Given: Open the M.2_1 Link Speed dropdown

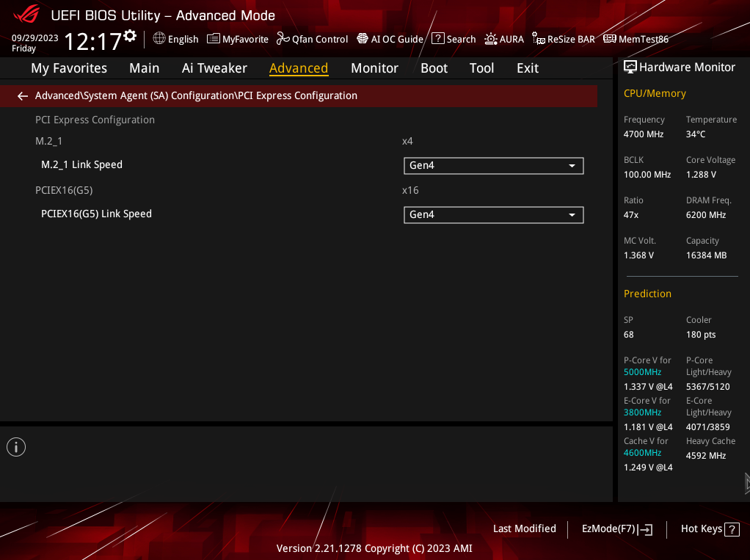Looking at the screenshot, I should [x=493, y=165].
